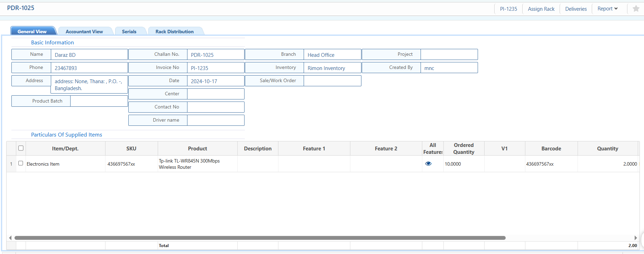This screenshot has height=254, width=644.
Task: Click the favorite star icon
Action: pos(636,9)
